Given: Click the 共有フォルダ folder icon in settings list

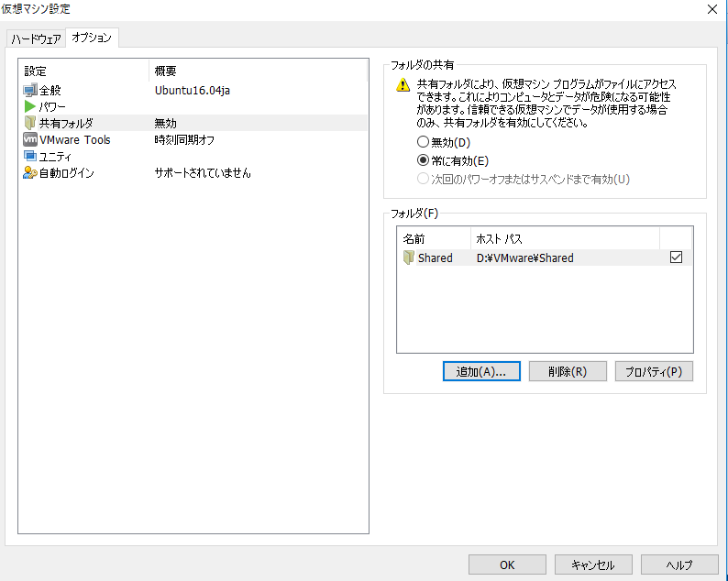Looking at the screenshot, I should click(30, 123).
